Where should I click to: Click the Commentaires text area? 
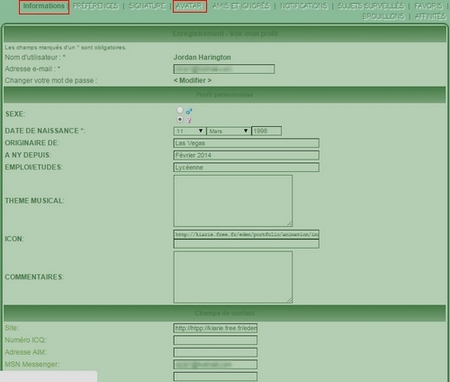coord(233,277)
